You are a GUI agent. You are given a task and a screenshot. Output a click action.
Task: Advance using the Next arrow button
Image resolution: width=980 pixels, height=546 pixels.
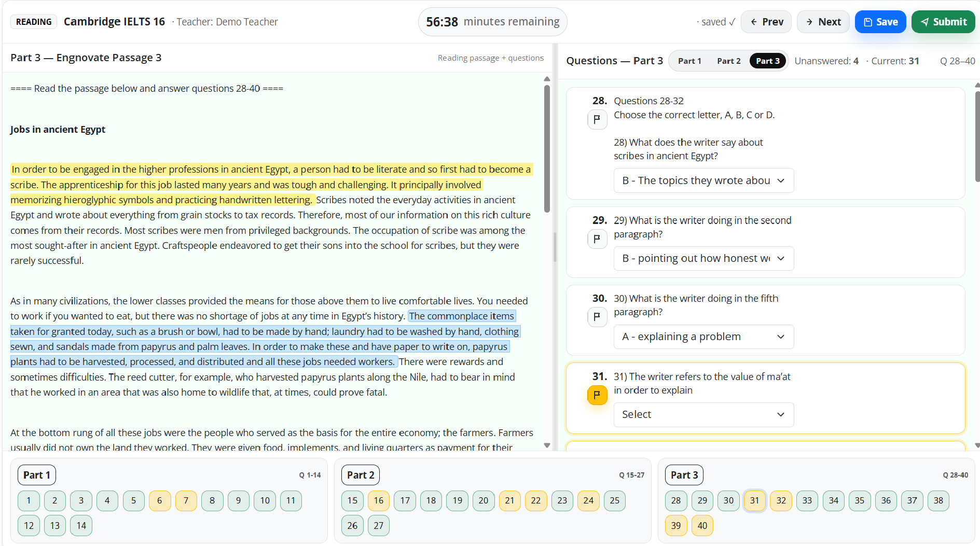click(x=823, y=22)
